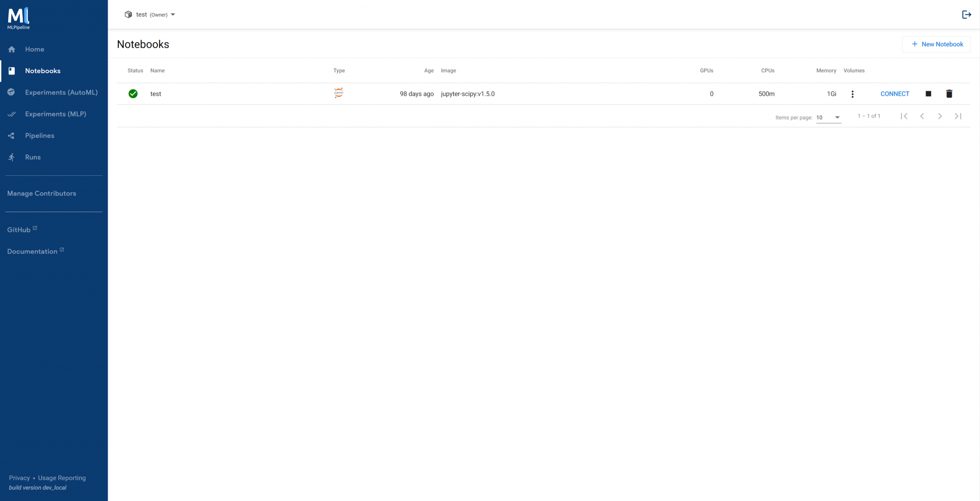Image resolution: width=980 pixels, height=501 pixels.
Task: Open the items per page dropdown
Action: tap(828, 117)
